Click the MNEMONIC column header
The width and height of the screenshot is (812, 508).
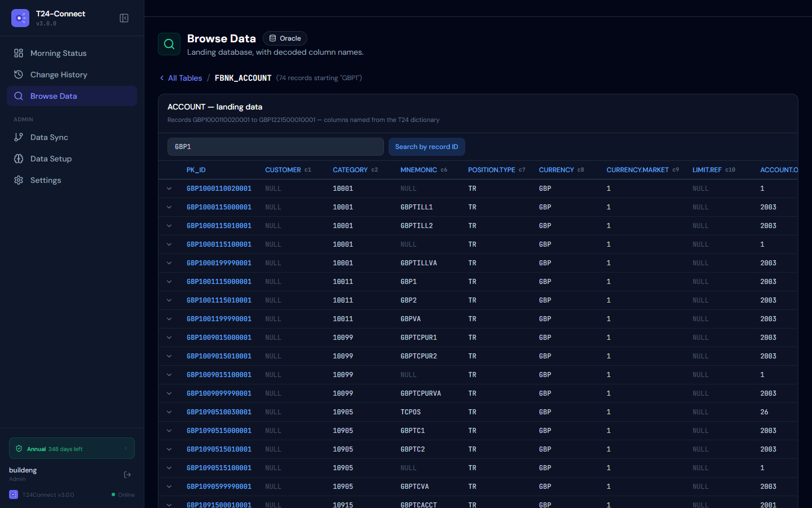(423, 170)
